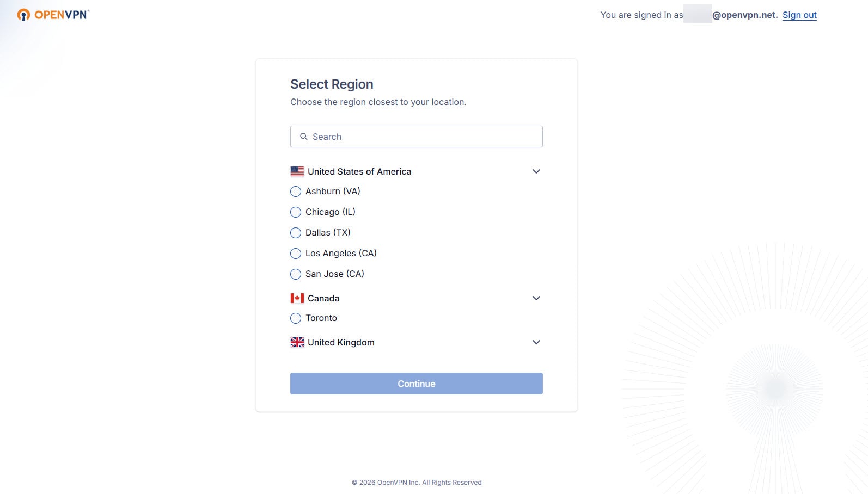The image size is (868, 494).
Task: Collapse the United States of America chevron
Action: coord(536,171)
